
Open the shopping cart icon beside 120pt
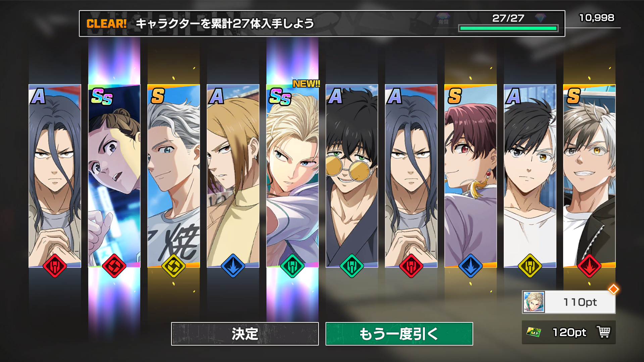click(x=604, y=332)
